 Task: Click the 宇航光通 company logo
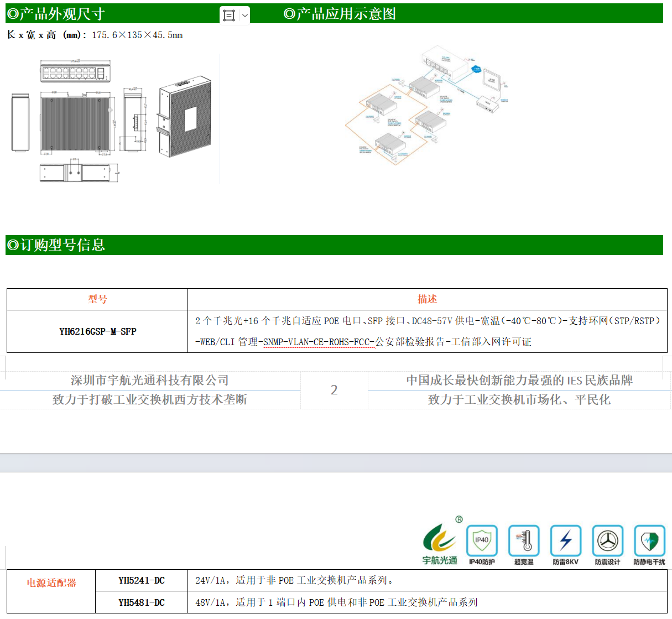pyautogui.click(x=440, y=542)
